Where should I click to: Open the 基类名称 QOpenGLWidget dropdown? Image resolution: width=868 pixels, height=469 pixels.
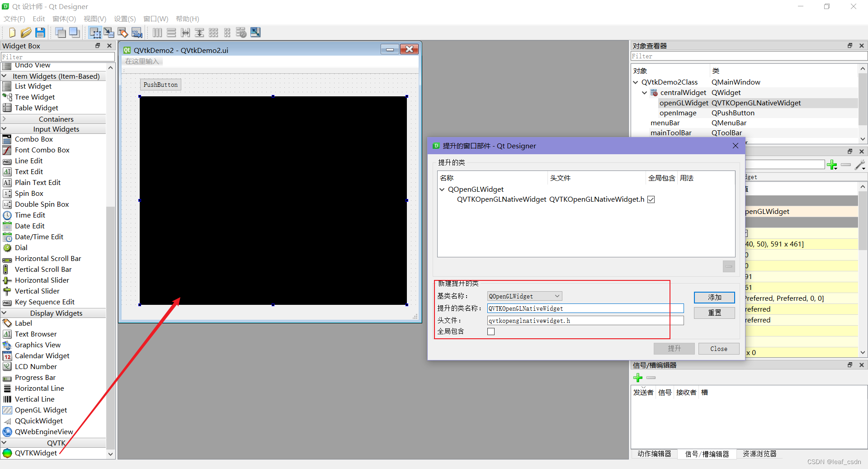[525, 296]
